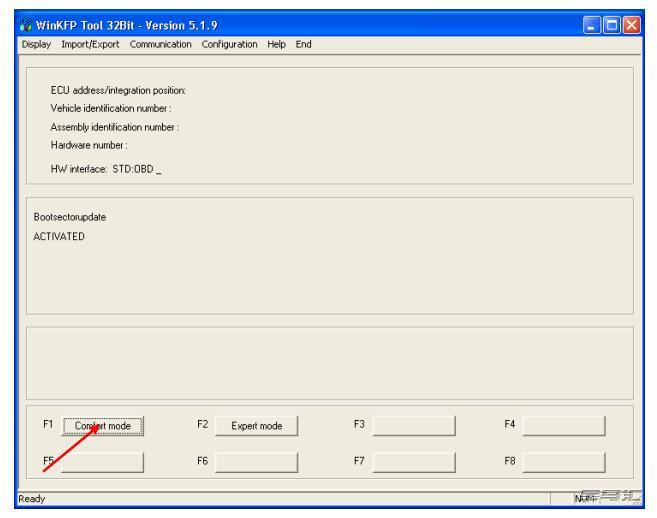
Task: Click the 'ECU address/integration position:' label
Action: click(x=118, y=91)
